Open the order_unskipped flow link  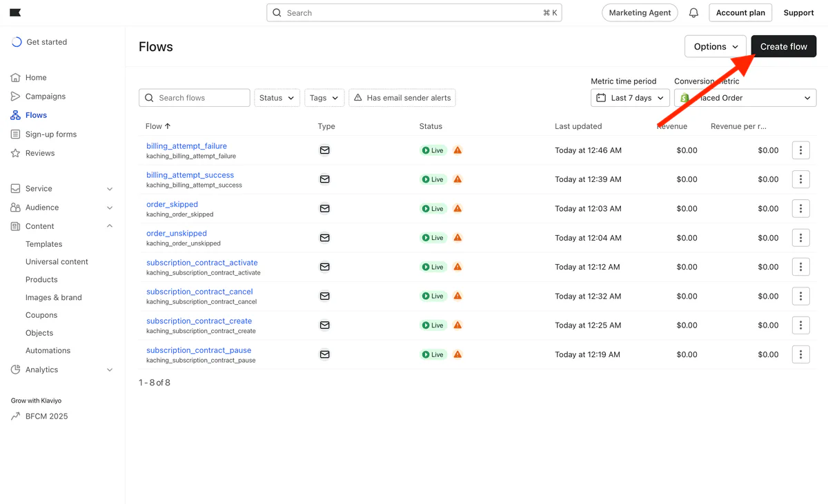pos(177,233)
